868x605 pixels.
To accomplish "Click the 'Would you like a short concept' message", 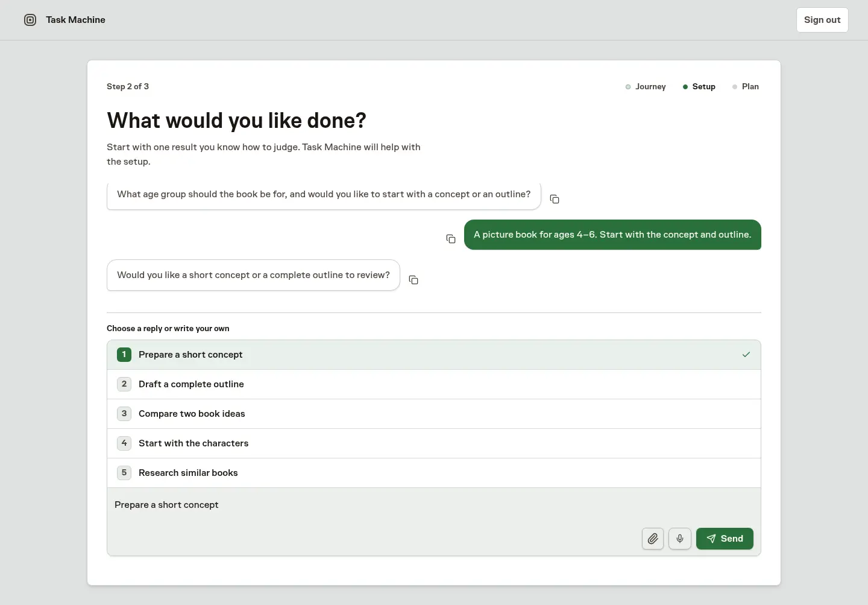I will coord(253,275).
